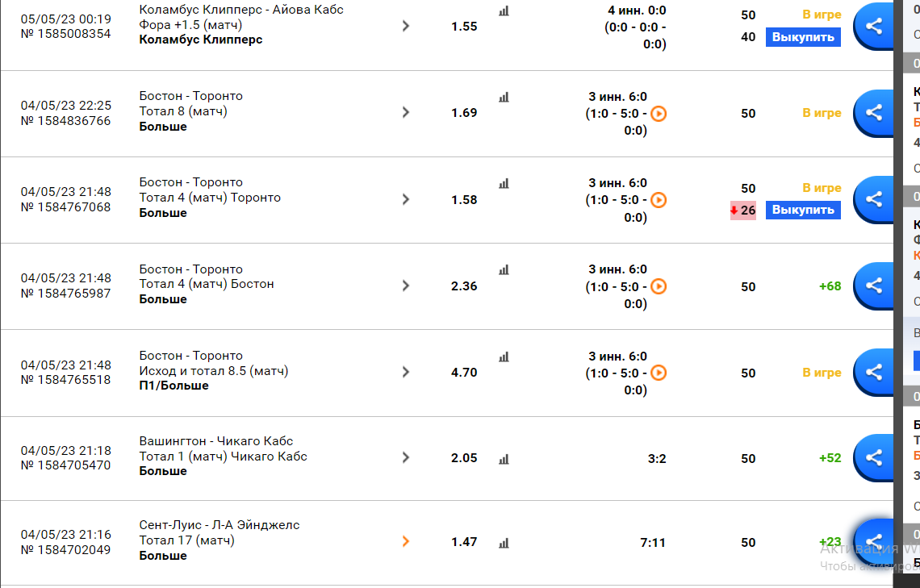Play live stream for Тотал 8 bet
Screen dimensions: 920x588
tap(659, 114)
